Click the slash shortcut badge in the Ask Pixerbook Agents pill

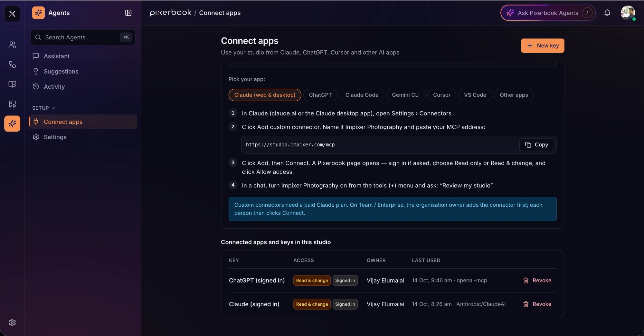587,13
